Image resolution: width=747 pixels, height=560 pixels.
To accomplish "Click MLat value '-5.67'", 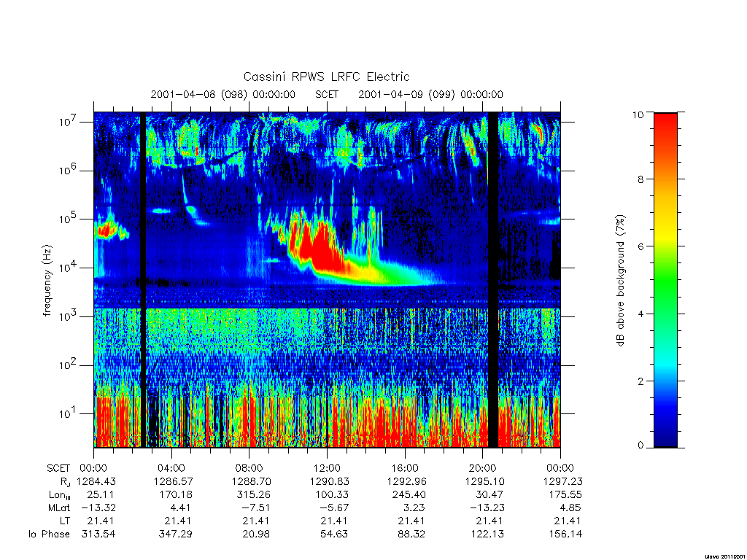I will click(335, 508).
